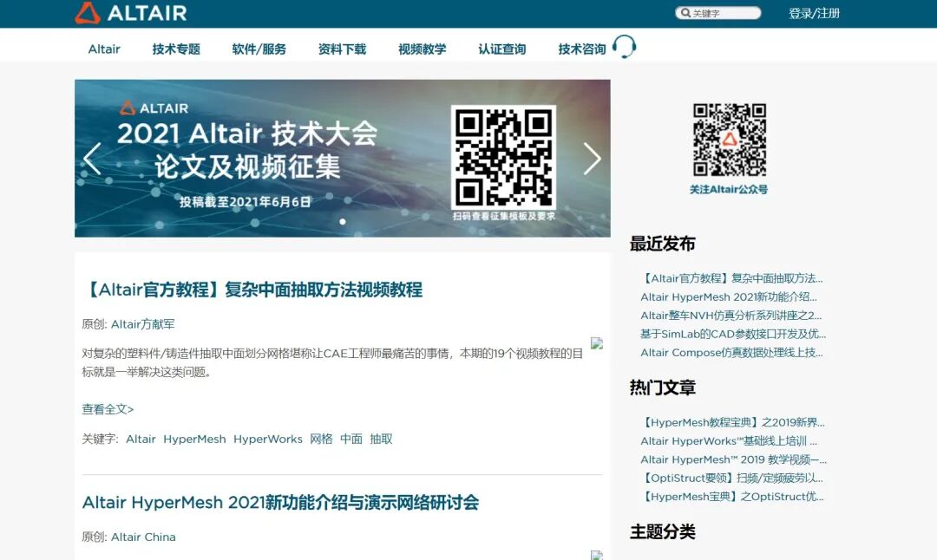Image resolution: width=937 pixels, height=560 pixels.
Task: Open the 资料下载 menu item
Action: [x=343, y=49]
